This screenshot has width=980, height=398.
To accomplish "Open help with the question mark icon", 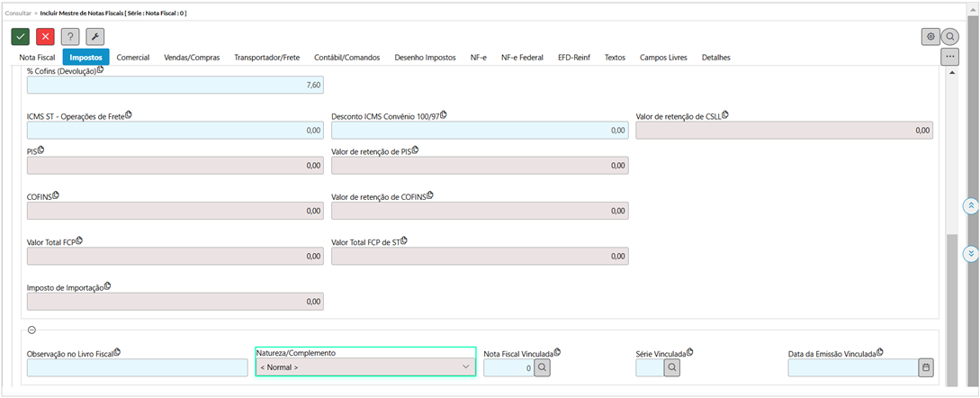I will pyautogui.click(x=70, y=37).
